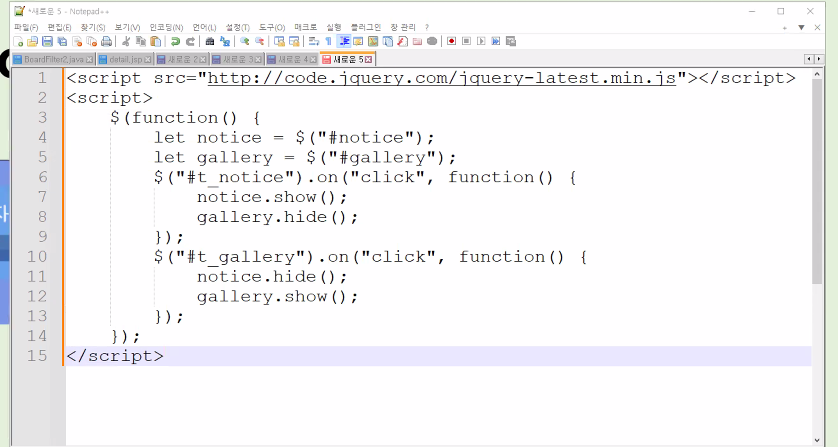The width and height of the screenshot is (838, 447).
Task: Click the Play macro back icon
Action: (481, 41)
